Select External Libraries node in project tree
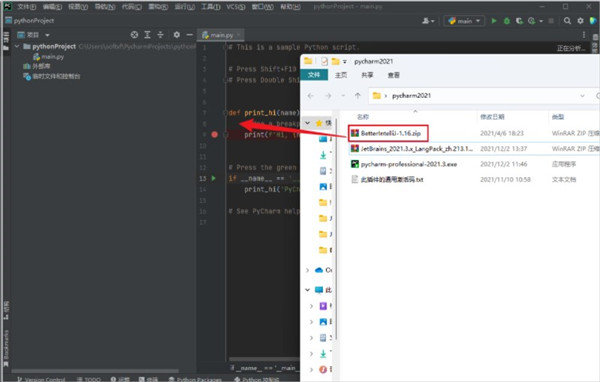The width and height of the screenshot is (600, 382). coord(37,66)
